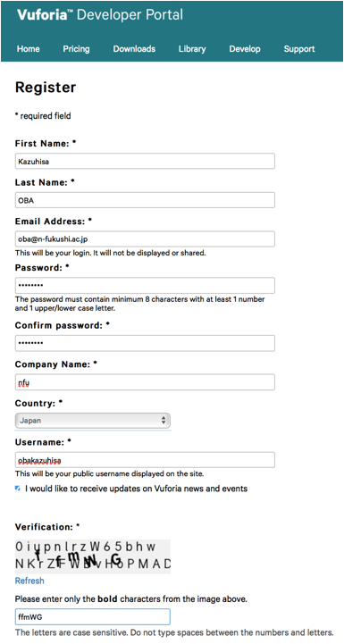344x644 pixels.
Task: Click the Vuforia Developer Portal logo
Action: [100, 15]
